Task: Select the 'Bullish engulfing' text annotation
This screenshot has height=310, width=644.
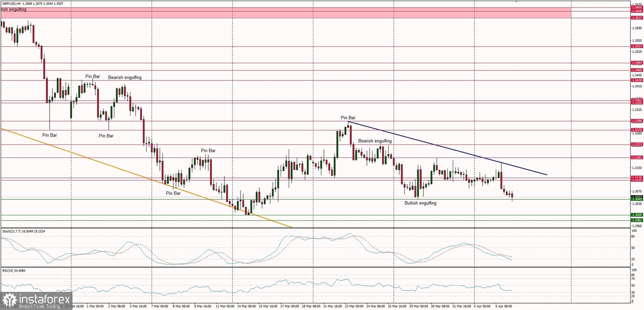Action: coord(420,203)
